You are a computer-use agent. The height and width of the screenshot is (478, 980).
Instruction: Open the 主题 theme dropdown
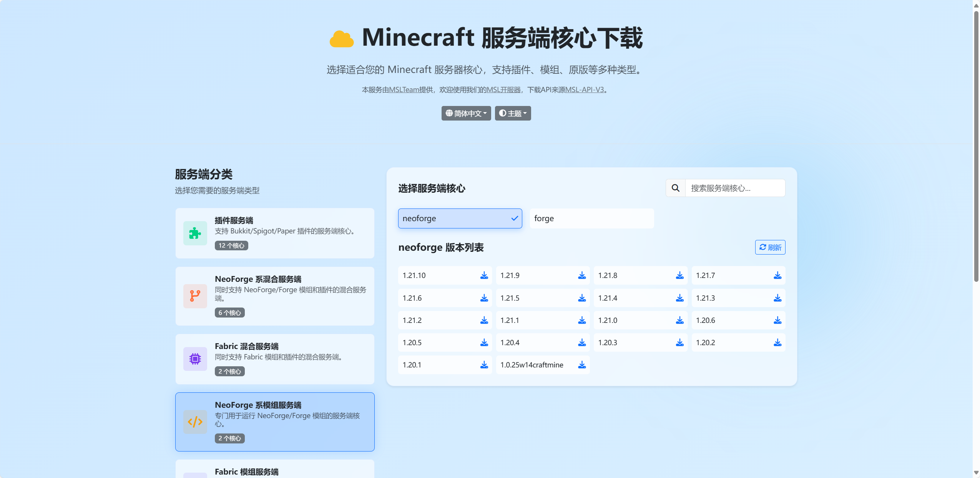[x=512, y=113]
